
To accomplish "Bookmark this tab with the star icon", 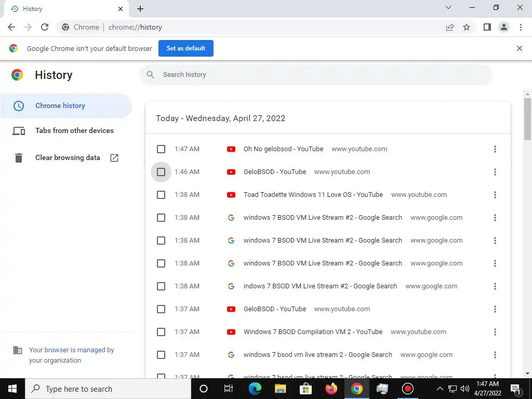I will tap(467, 27).
